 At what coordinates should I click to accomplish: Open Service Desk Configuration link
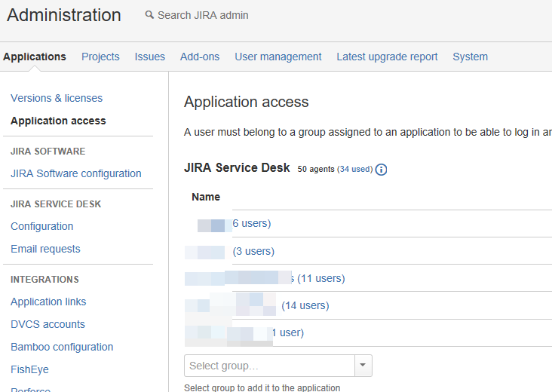42,226
